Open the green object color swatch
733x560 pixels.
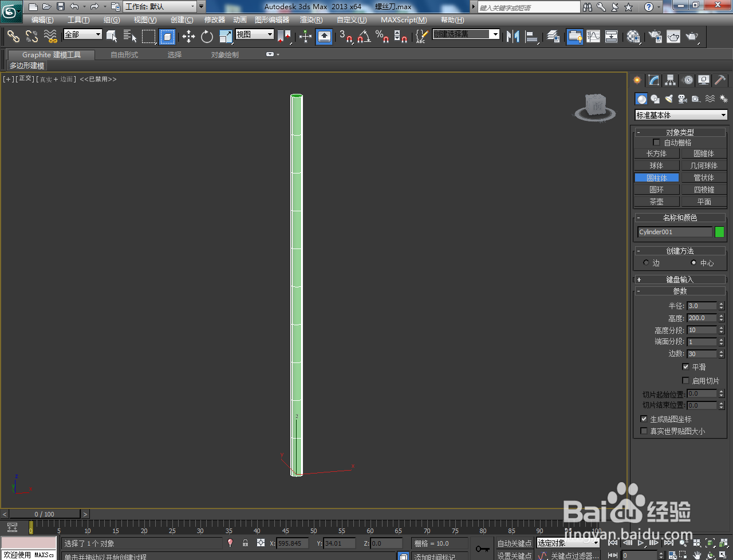pyautogui.click(x=720, y=232)
